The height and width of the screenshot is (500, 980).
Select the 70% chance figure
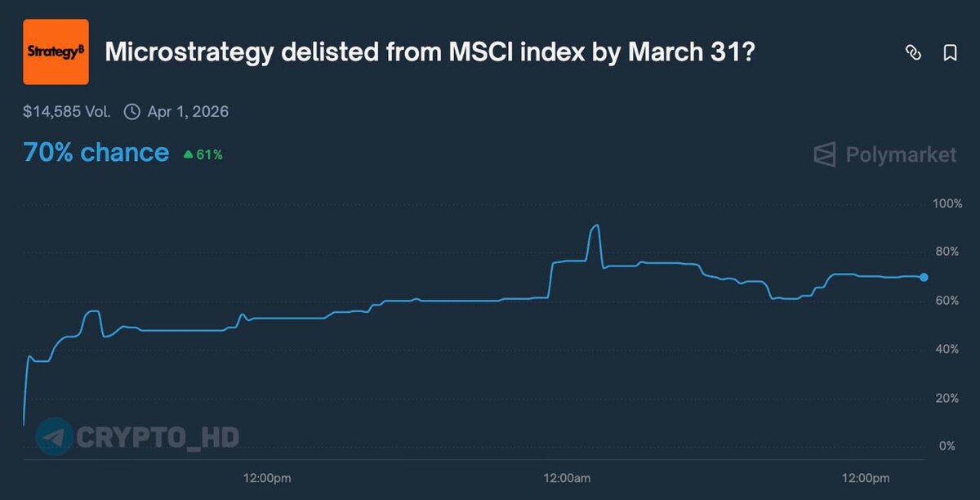coord(96,153)
